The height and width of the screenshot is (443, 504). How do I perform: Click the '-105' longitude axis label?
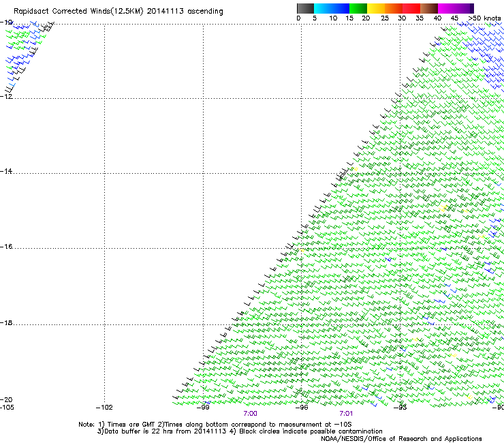(x=7, y=408)
